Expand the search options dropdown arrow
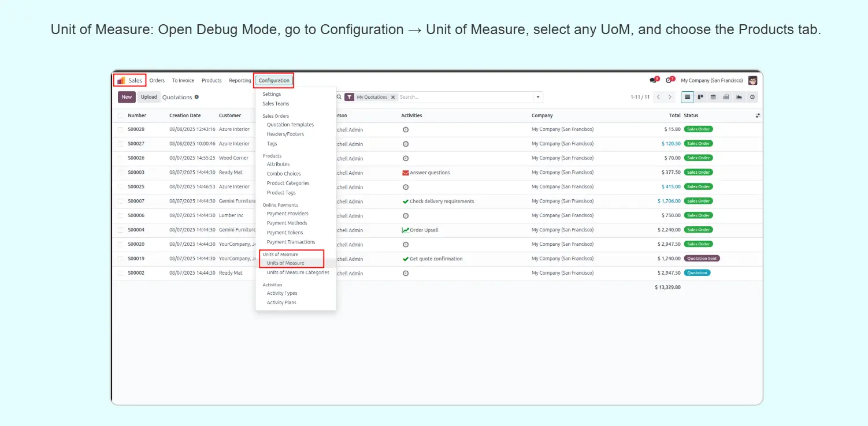 pos(538,97)
